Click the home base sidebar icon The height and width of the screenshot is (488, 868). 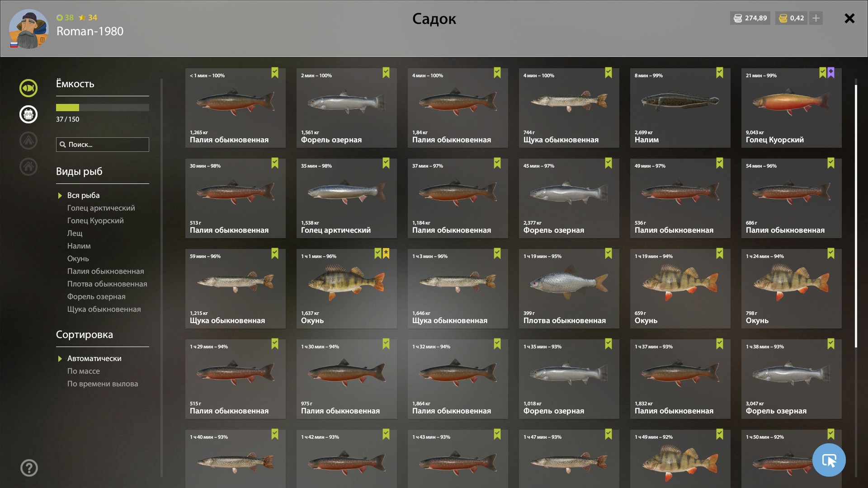click(28, 167)
